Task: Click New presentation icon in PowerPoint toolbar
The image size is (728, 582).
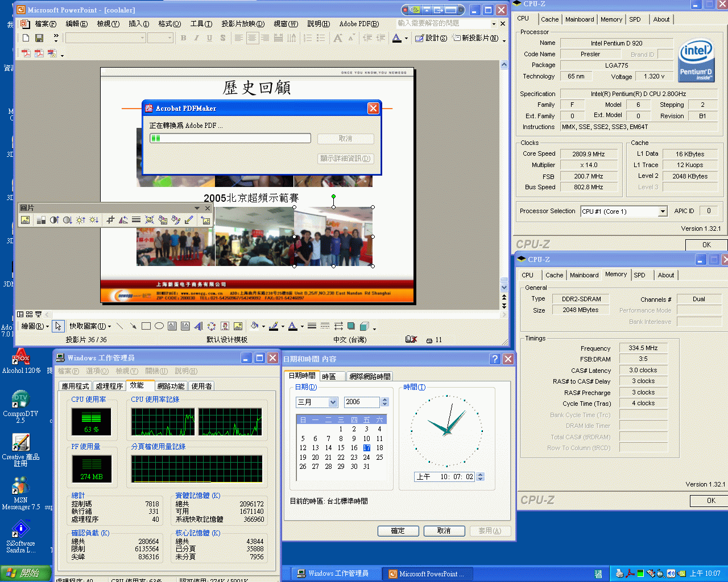Action: (26, 38)
